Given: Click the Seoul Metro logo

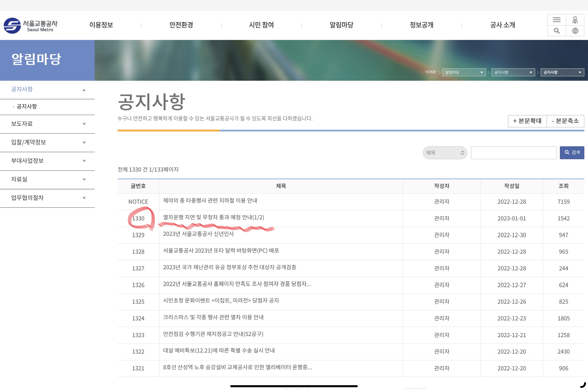Looking at the screenshot, I should pyautogui.click(x=31, y=25).
